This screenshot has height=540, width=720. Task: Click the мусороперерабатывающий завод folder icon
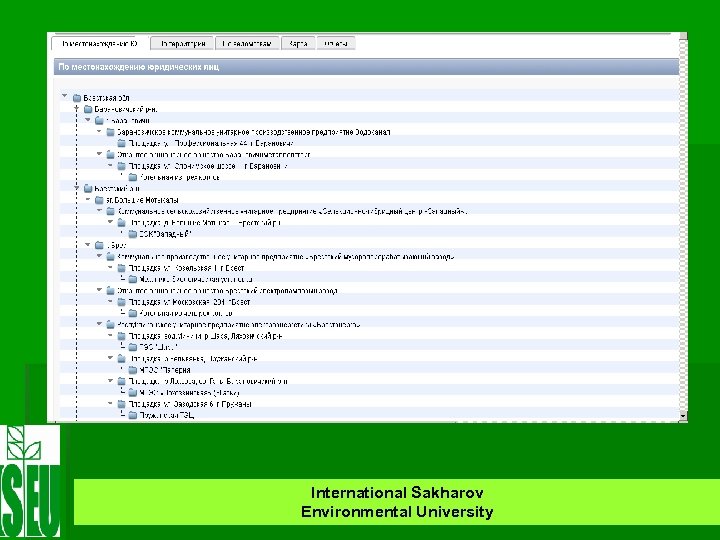111,257
